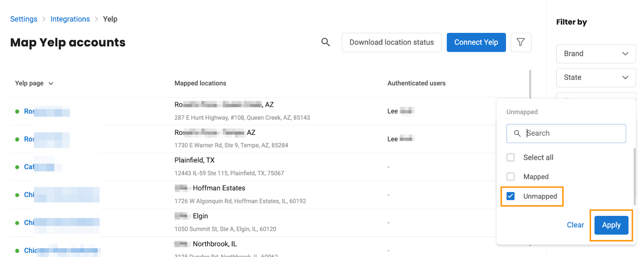Viewport: 644px width, 257px height.
Task: Open Integrations breadcrumb link
Action: (x=70, y=19)
